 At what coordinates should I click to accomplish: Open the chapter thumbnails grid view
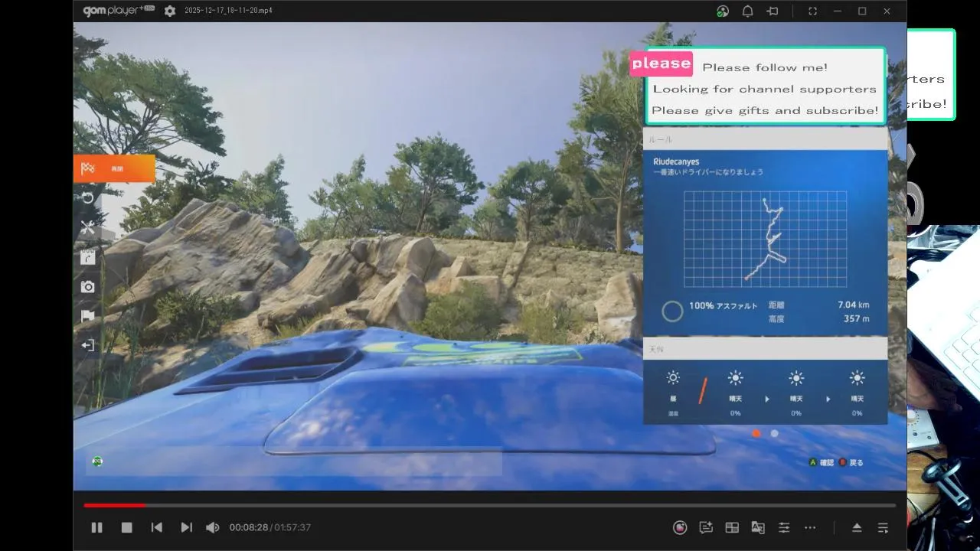tap(732, 527)
